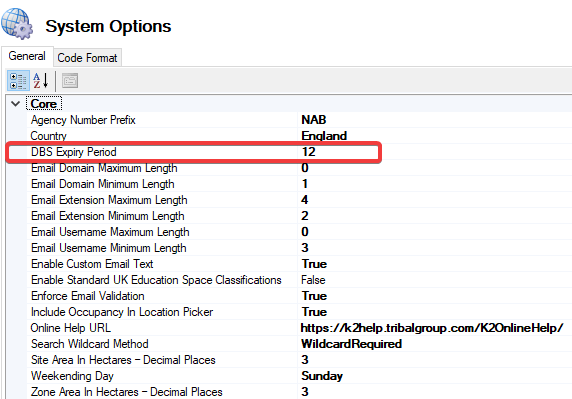This screenshot has width=572, height=399.
Task: Click Zone Area In Hectares decimal places value
Action: [x=305, y=392]
